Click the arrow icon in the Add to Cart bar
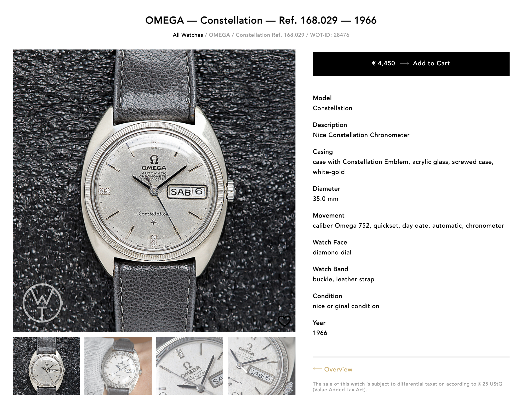The height and width of the screenshot is (395, 532). 404,63
